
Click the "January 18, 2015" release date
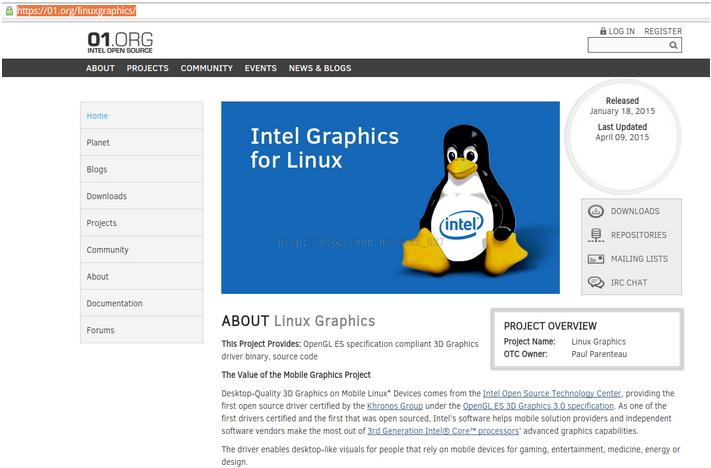622,111
